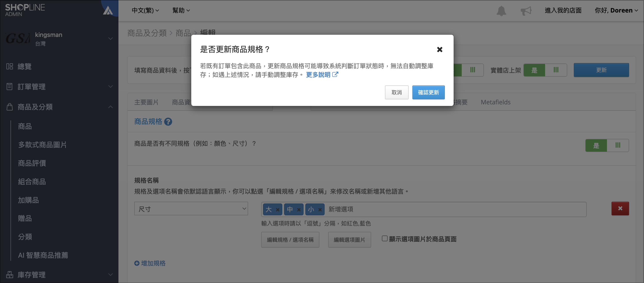Click the 商品規格 section heading
644x283 pixels.
point(148,122)
